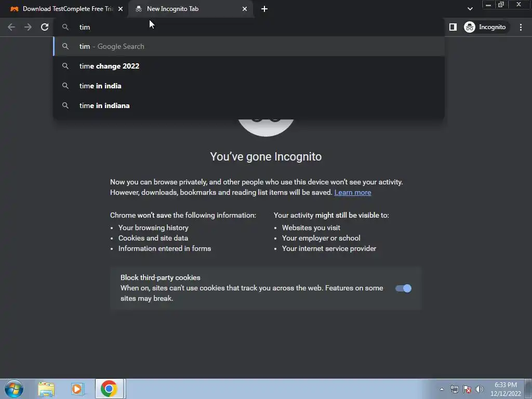
Task: Open the Windows Start menu
Action: coord(14,389)
